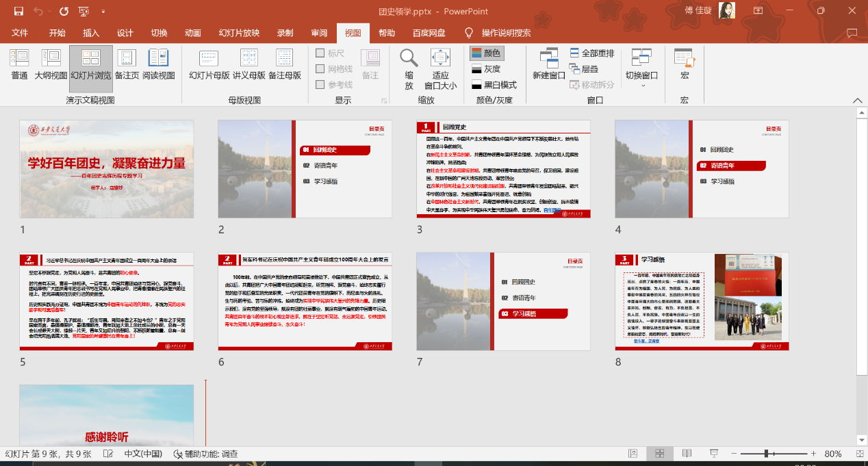Open Slide Master (幻灯片母版)
The image size is (868, 466).
tap(209, 64)
